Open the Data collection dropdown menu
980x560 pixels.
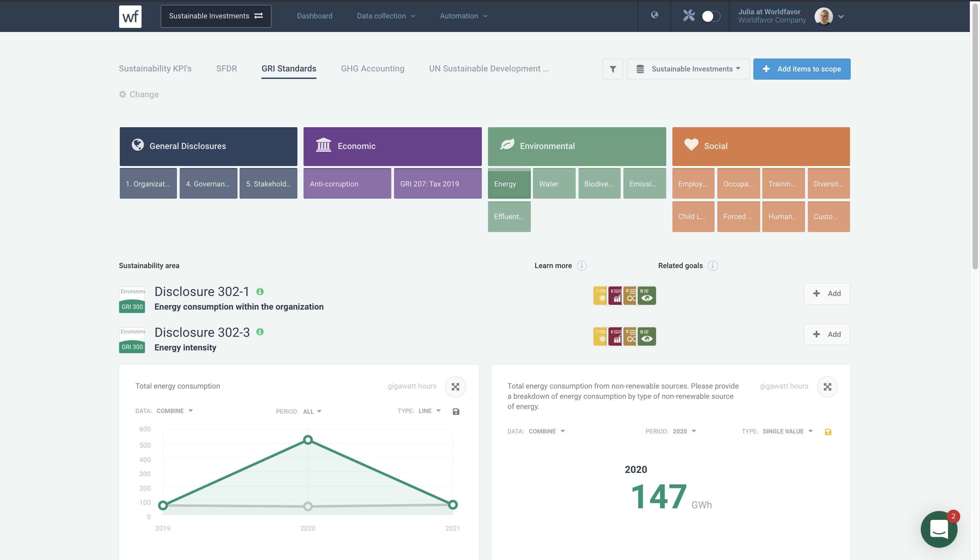tap(386, 16)
